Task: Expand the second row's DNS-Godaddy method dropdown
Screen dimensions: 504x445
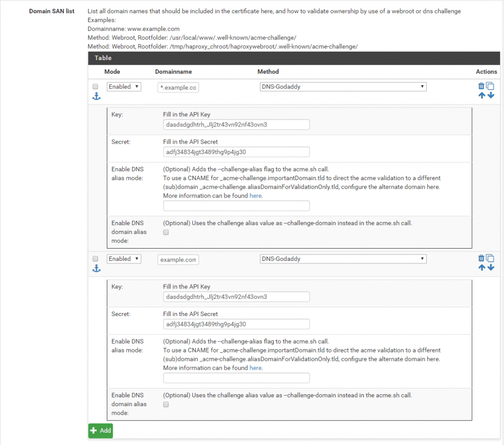Action: pos(343,259)
